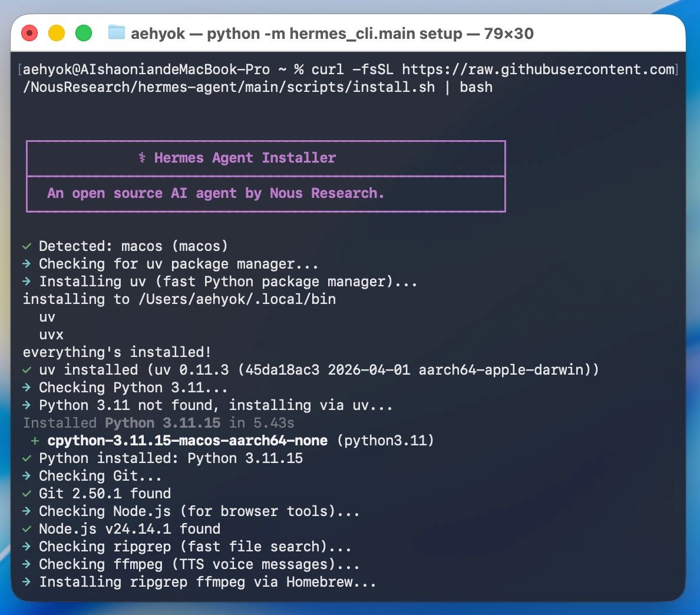This screenshot has width=700, height=615.
Task: Click checkmark icon beside Git 2.50.1 found
Action: 27,494
